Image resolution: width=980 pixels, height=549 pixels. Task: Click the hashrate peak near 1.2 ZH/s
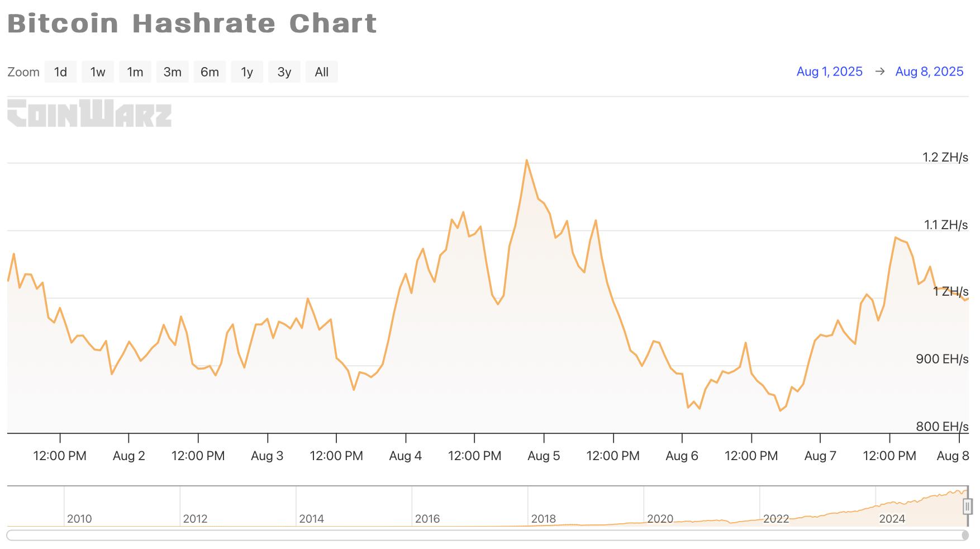(526, 161)
